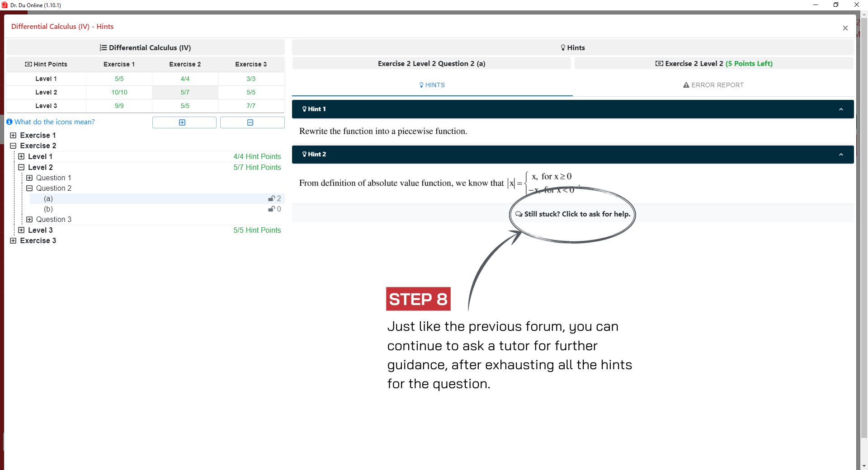The width and height of the screenshot is (868, 470).
Task: Collapse Level 2 under Exercise 2
Action: pyautogui.click(x=21, y=167)
